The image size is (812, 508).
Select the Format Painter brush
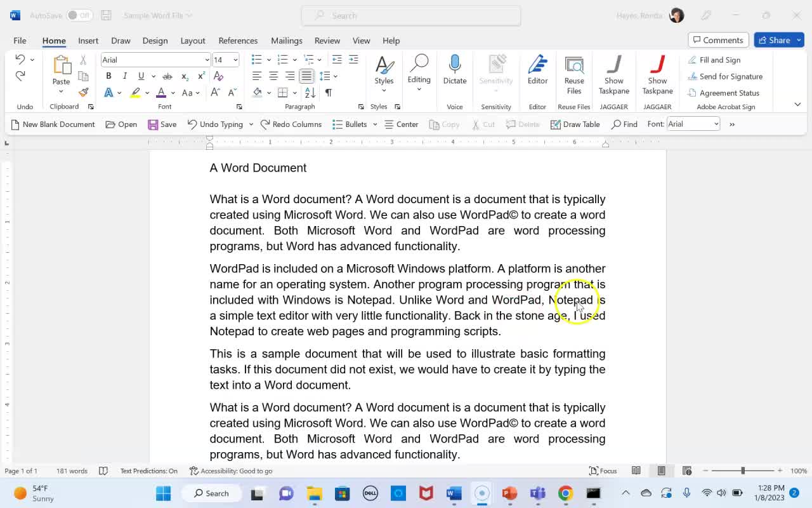click(83, 92)
